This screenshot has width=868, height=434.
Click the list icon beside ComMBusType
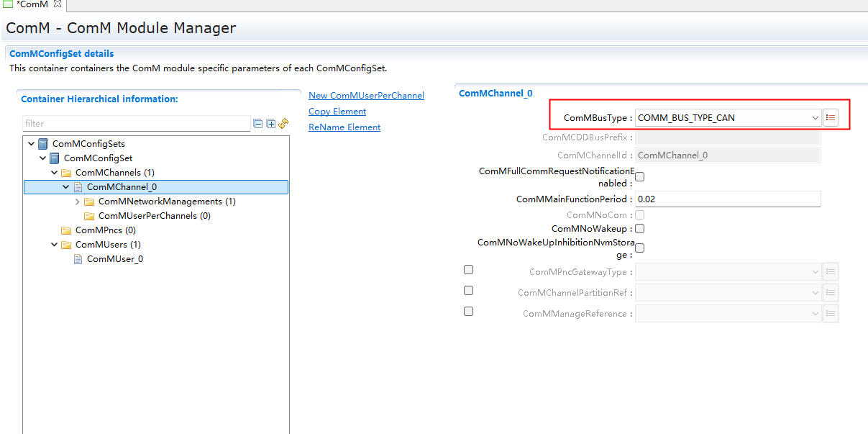(x=831, y=117)
